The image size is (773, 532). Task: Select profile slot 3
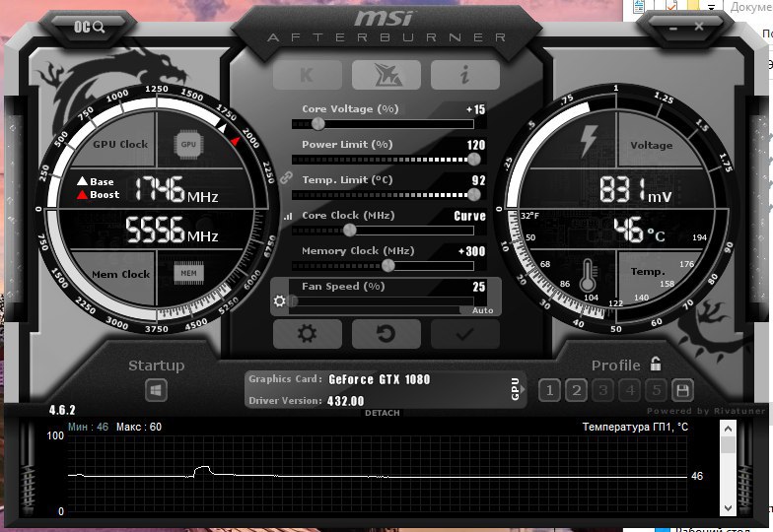pyautogui.click(x=603, y=390)
